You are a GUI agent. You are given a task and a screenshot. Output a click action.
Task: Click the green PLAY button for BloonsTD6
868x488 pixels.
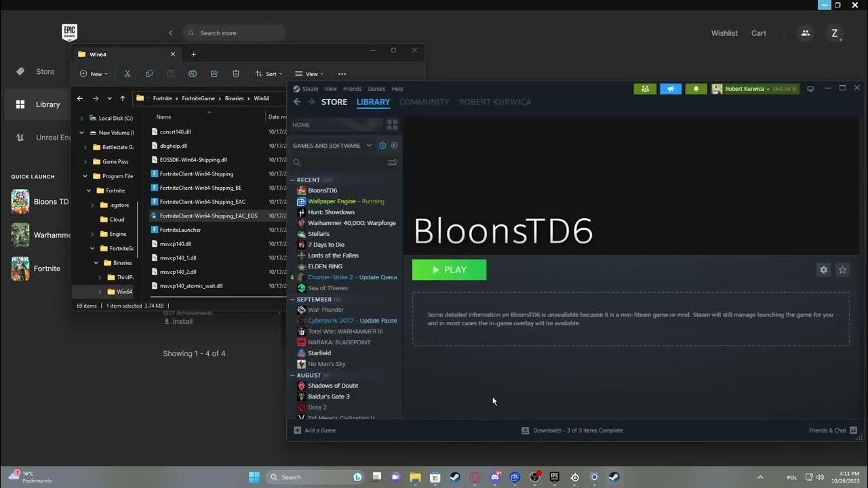tap(449, 270)
